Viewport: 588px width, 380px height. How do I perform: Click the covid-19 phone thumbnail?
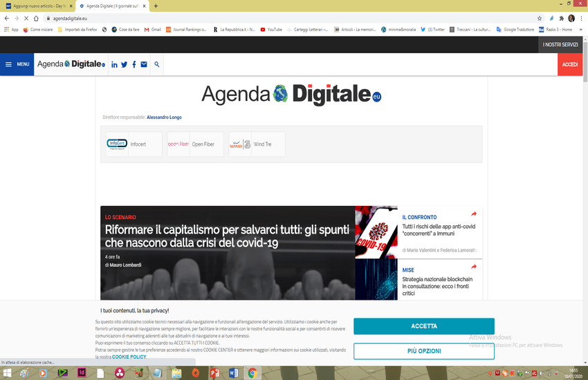(x=376, y=232)
